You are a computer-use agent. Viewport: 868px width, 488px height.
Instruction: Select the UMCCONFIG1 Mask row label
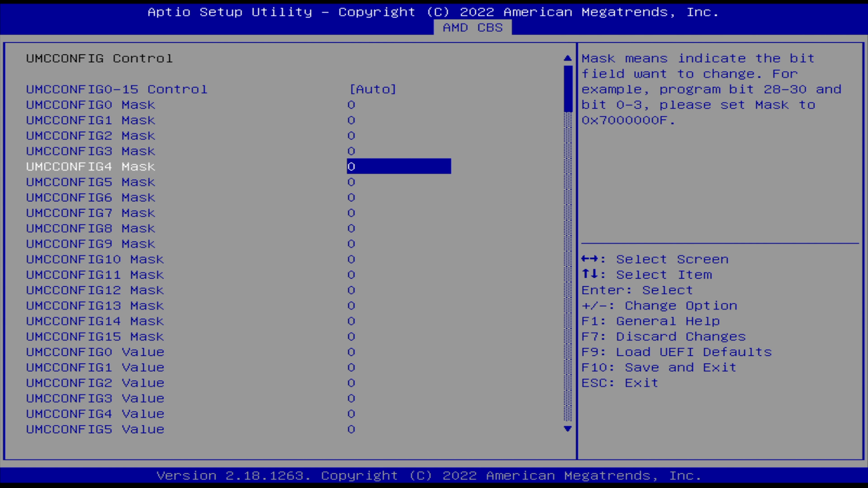point(91,120)
